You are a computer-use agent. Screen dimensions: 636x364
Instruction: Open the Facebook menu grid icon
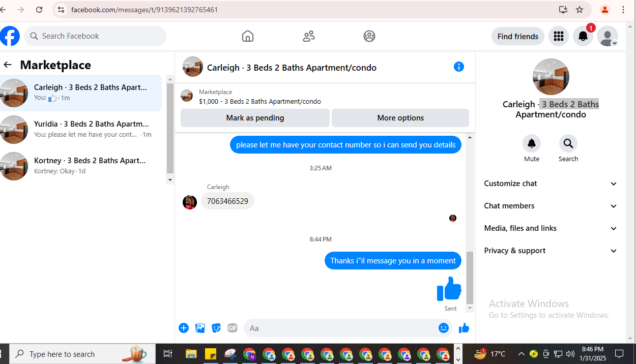click(559, 36)
